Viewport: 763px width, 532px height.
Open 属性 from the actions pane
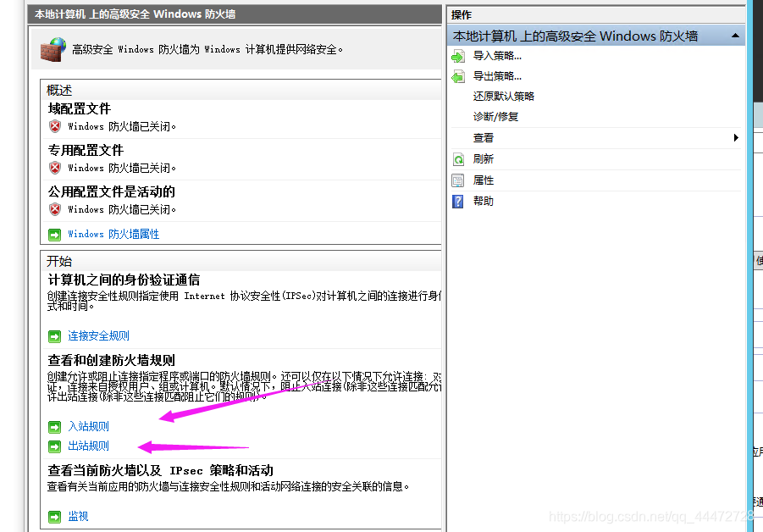pyautogui.click(x=484, y=180)
